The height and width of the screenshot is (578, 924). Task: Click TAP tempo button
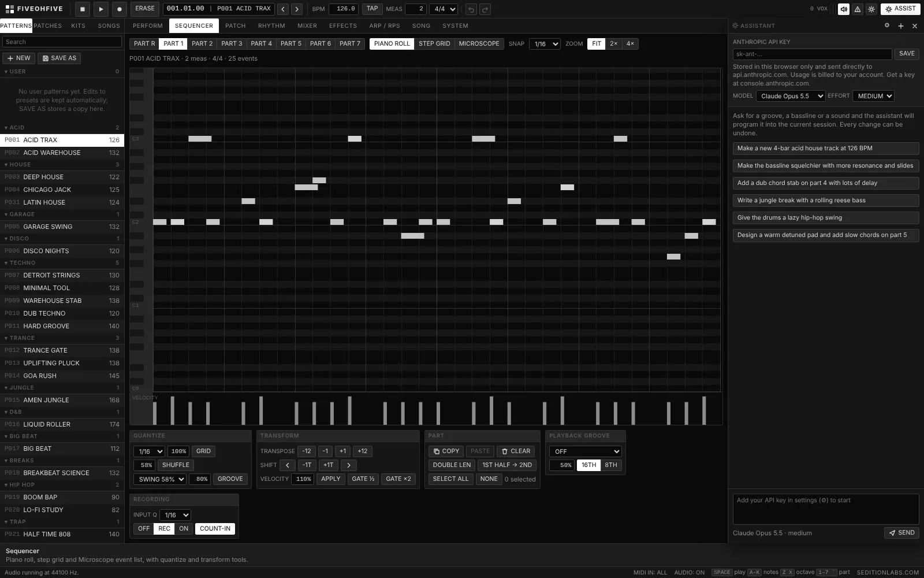tap(372, 9)
